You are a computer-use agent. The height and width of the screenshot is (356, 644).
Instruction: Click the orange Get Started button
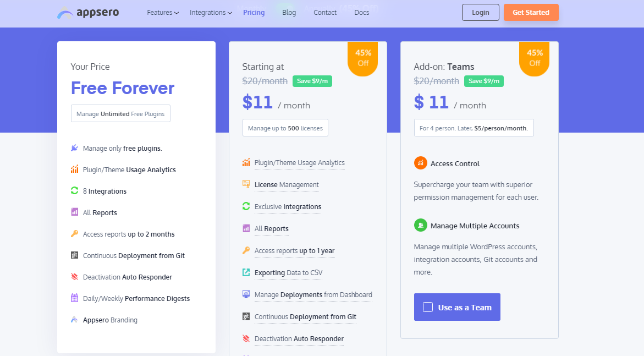(x=531, y=12)
